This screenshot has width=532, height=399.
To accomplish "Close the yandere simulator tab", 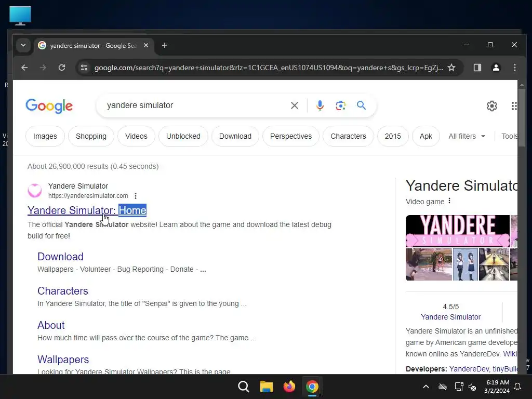I will [146, 45].
